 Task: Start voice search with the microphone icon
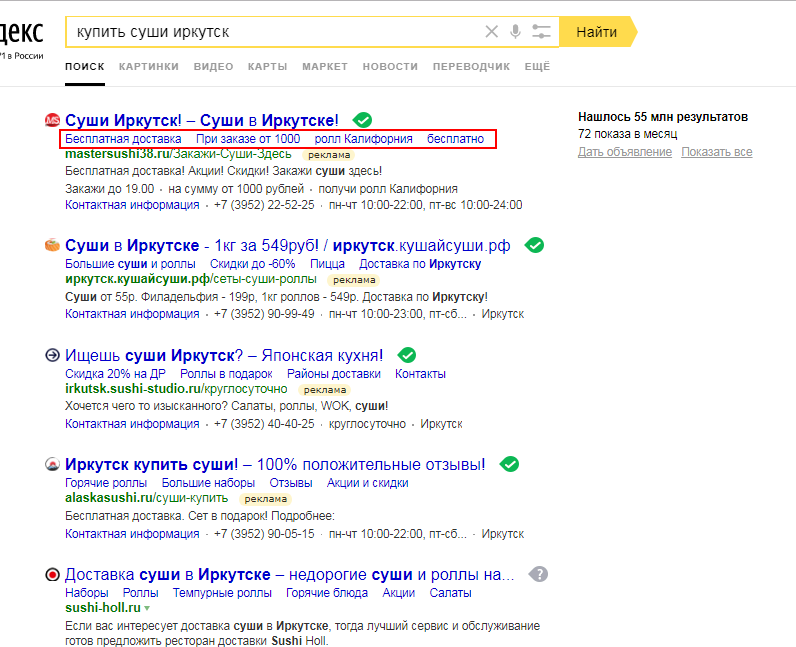515,32
